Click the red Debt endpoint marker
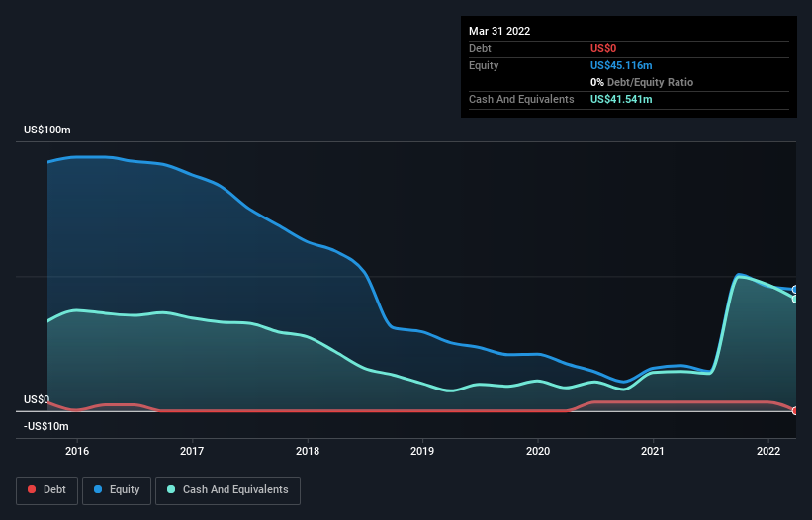 tap(795, 411)
